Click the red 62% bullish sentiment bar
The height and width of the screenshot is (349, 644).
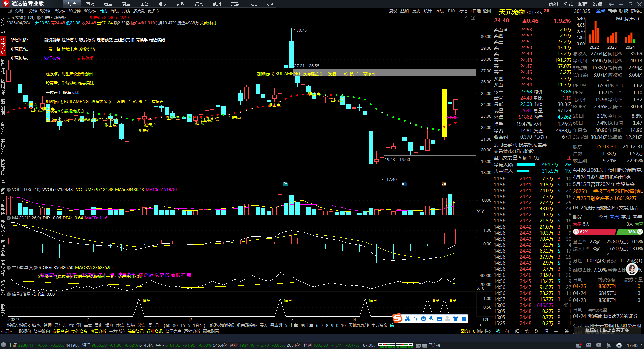click(x=594, y=232)
